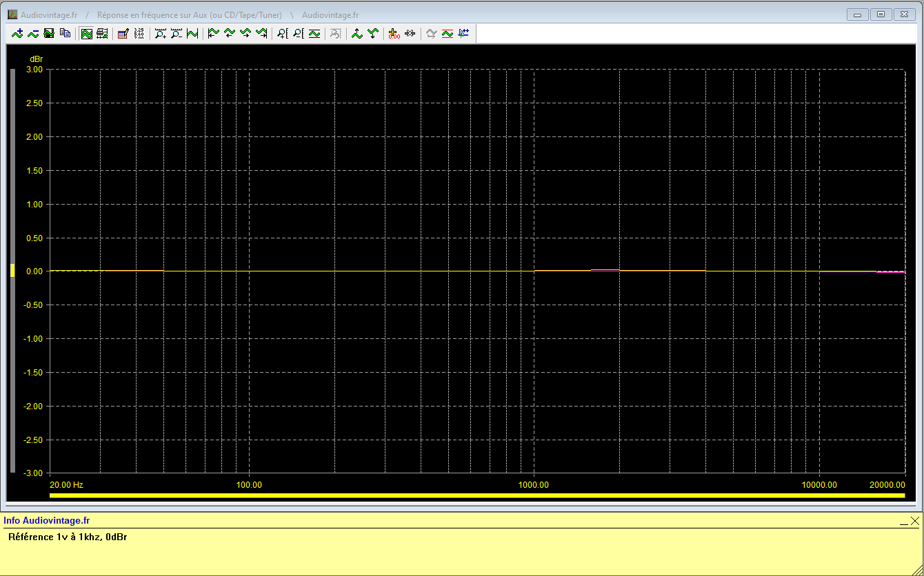Click the greyed-out disabled toolbar icon
Viewport: 924px width, 576px height.
click(336, 33)
